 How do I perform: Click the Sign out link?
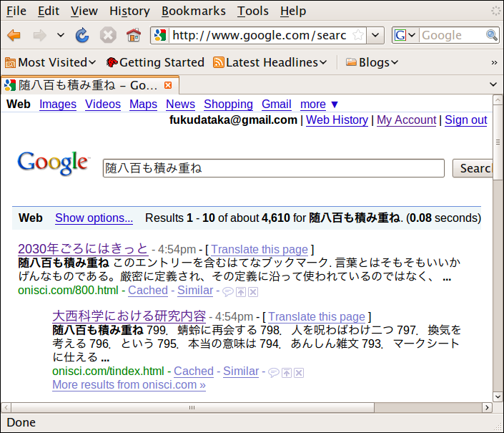[x=466, y=120]
